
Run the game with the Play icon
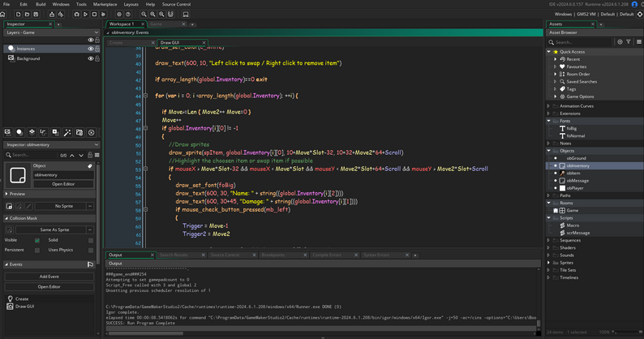(x=85, y=14)
